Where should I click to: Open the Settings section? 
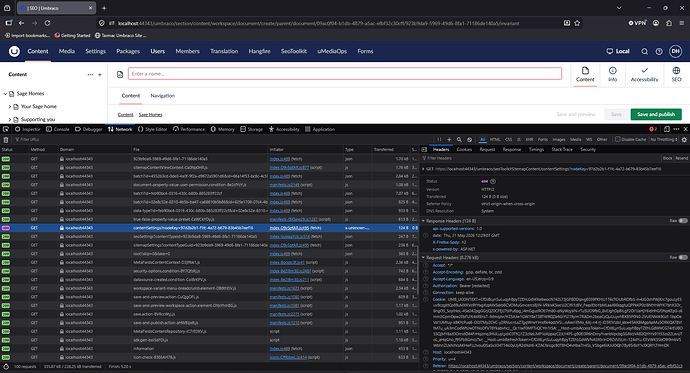tap(95, 51)
